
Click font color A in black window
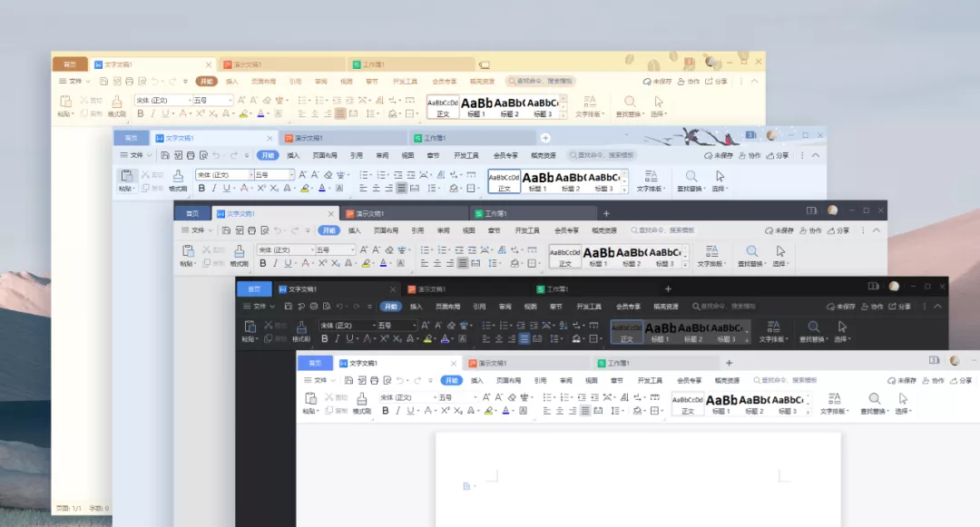[x=445, y=338]
